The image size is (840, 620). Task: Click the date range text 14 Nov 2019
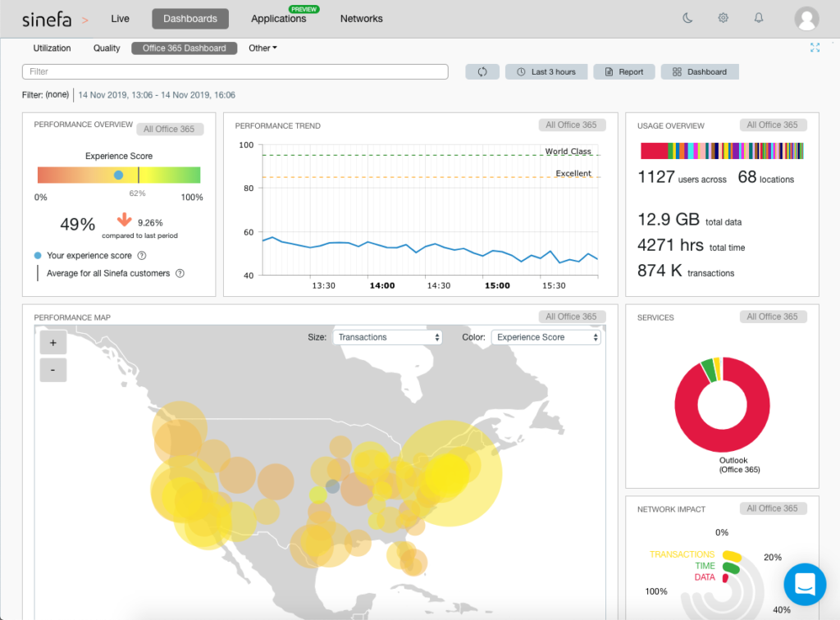(157, 95)
